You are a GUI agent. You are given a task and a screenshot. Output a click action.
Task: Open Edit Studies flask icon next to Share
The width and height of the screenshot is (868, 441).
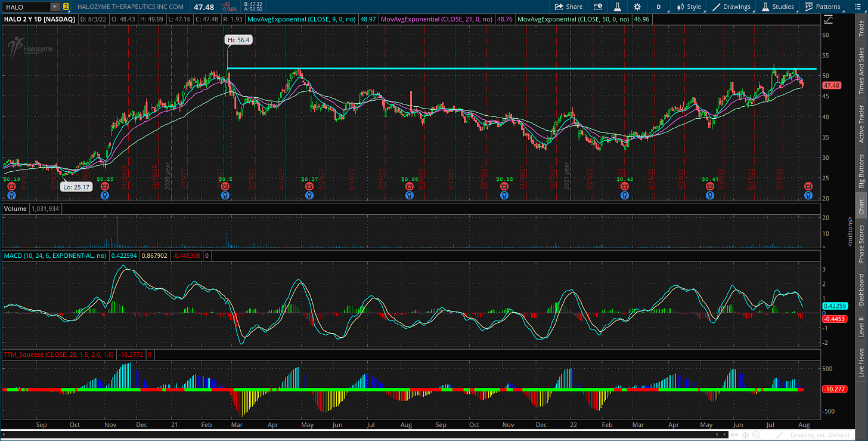618,7
